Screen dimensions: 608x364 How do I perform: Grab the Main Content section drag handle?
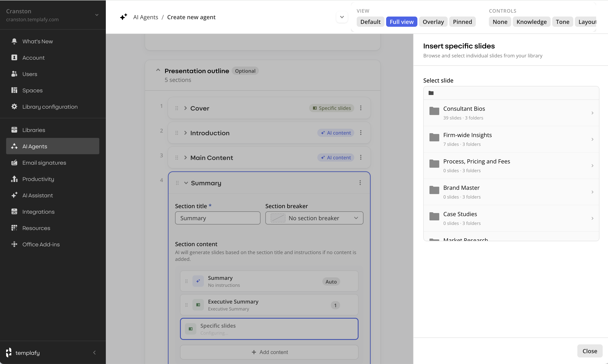[x=177, y=158]
